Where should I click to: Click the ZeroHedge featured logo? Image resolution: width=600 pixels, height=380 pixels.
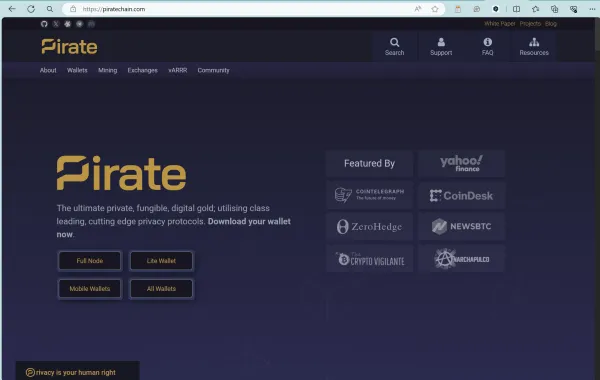tap(369, 227)
